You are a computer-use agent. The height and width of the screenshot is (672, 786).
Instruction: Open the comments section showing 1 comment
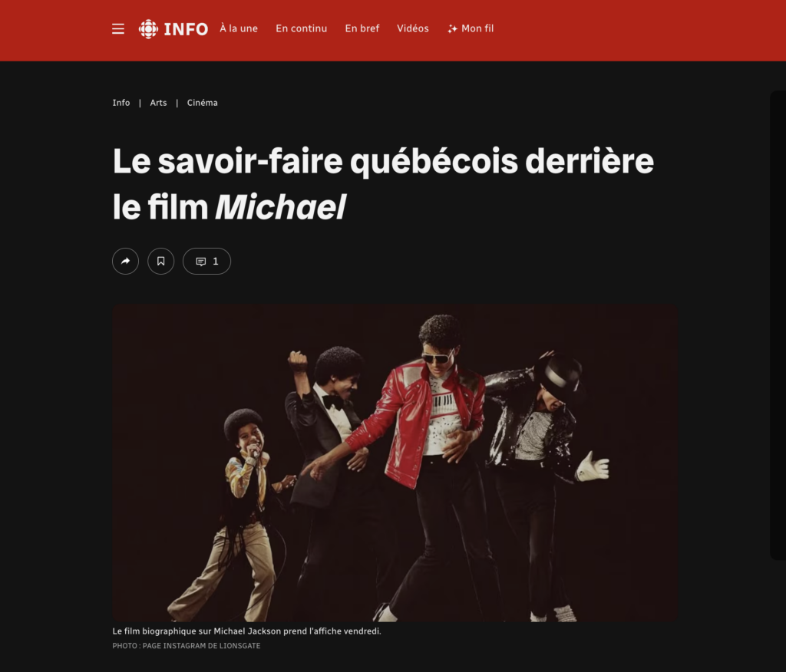(x=206, y=261)
